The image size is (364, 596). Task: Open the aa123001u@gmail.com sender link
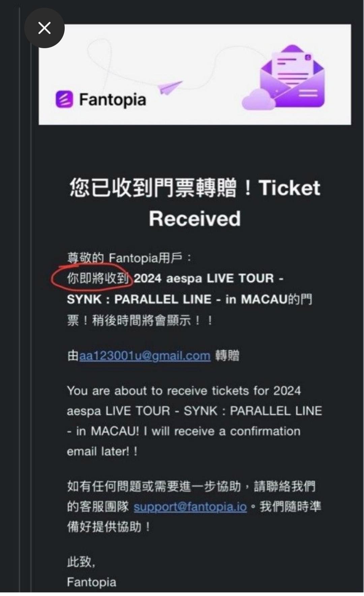coord(145,356)
